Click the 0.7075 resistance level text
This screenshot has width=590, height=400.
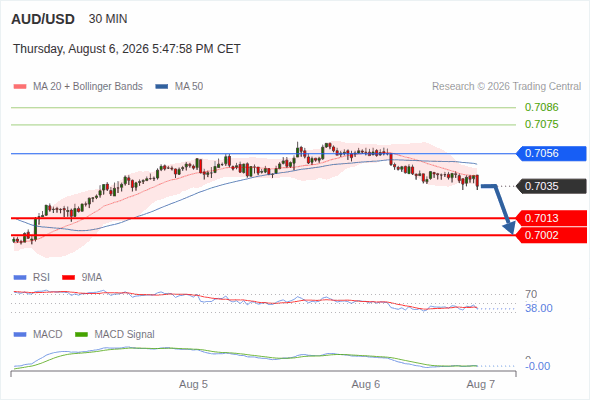coord(541,124)
